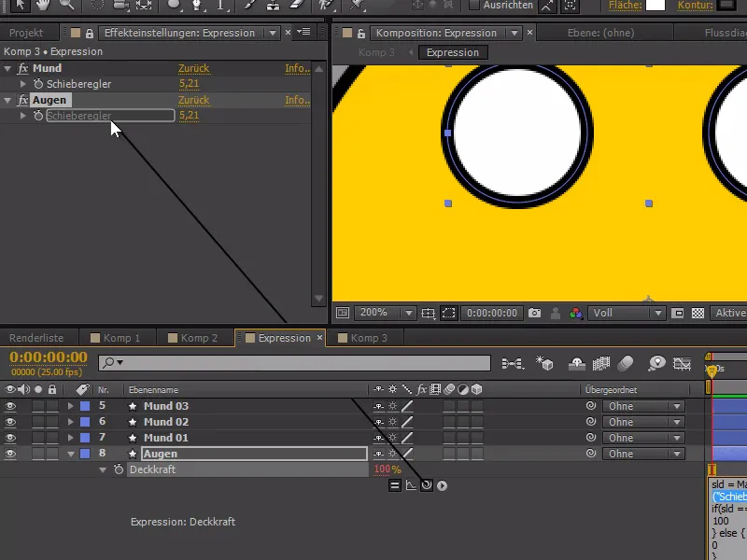Activate the Pen tool
This screenshot has height=560, width=747.
[197, 7]
